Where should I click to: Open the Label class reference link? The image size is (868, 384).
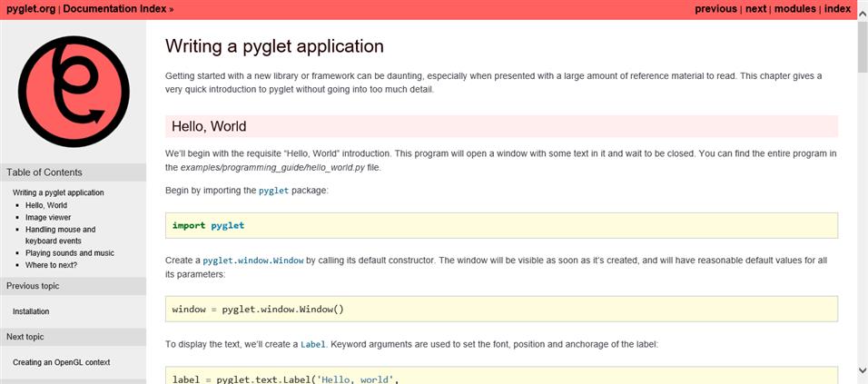click(312, 345)
